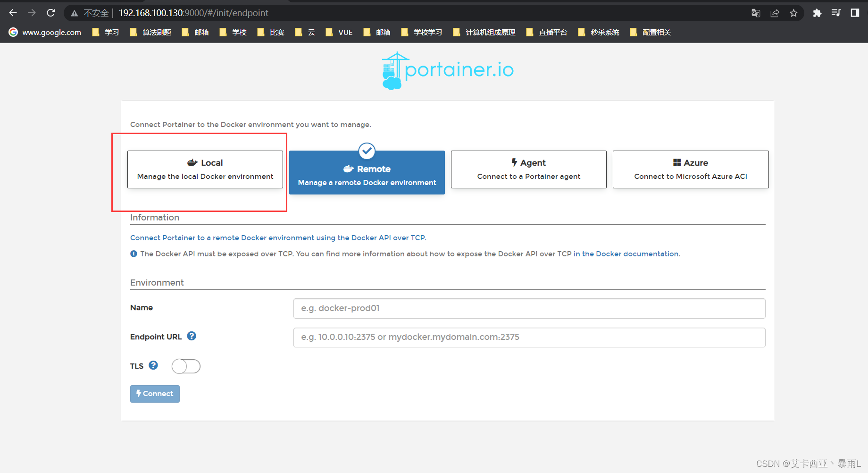
Task: Select the Local Docker environment option
Action: (x=205, y=169)
